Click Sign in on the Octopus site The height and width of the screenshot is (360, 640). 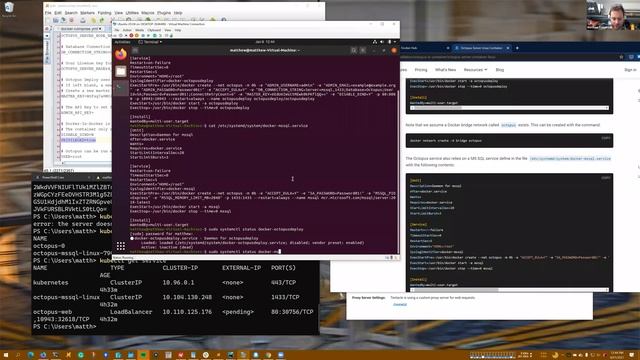coord(630,70)
